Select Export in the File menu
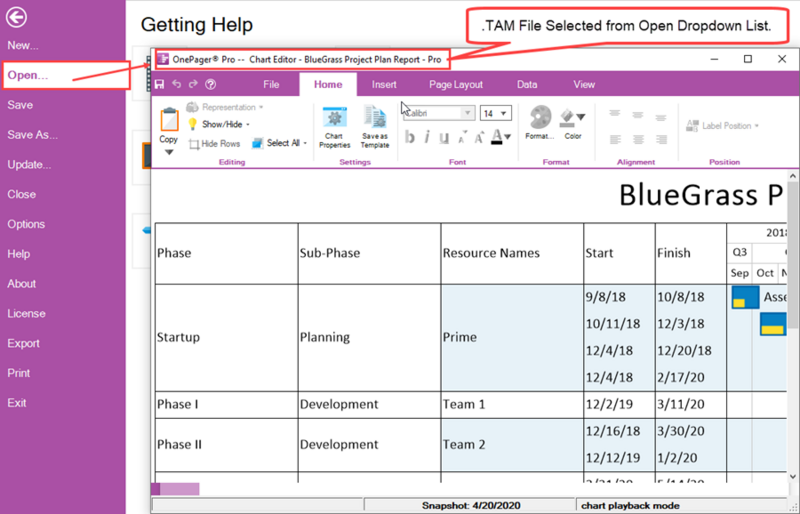Image resolution: width=800 pixels, height=514 pixels. (23, 344)
